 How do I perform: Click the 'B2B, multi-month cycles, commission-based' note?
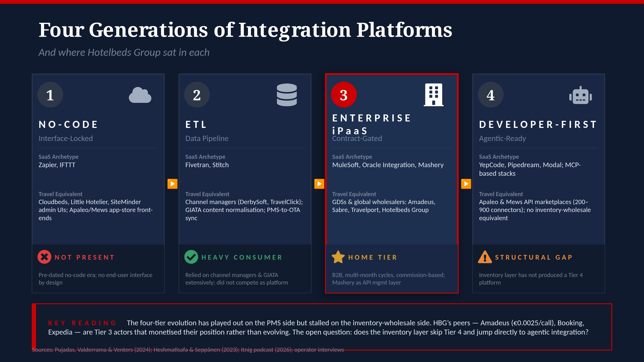(389, 279)
